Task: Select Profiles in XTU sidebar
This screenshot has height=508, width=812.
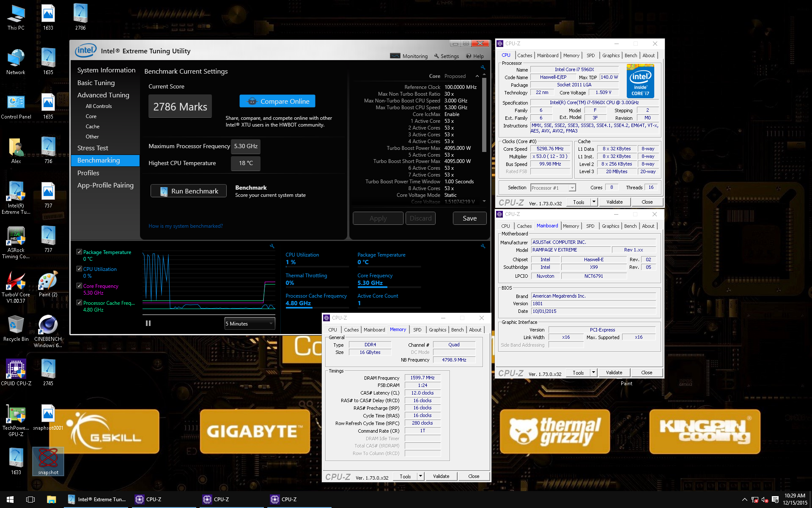Action: [88, 173]
